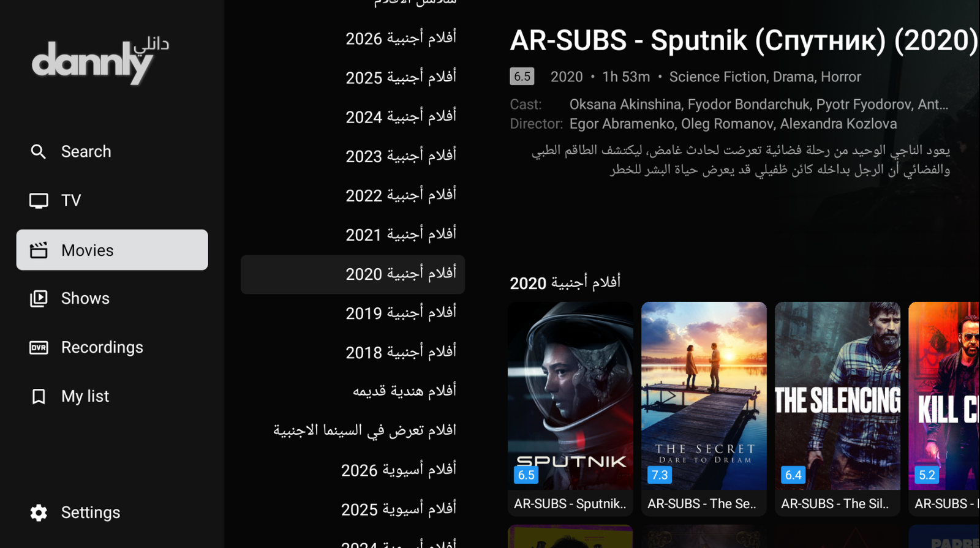Select the TV monitor icon
980x548 pixels.
pos(39,201)
